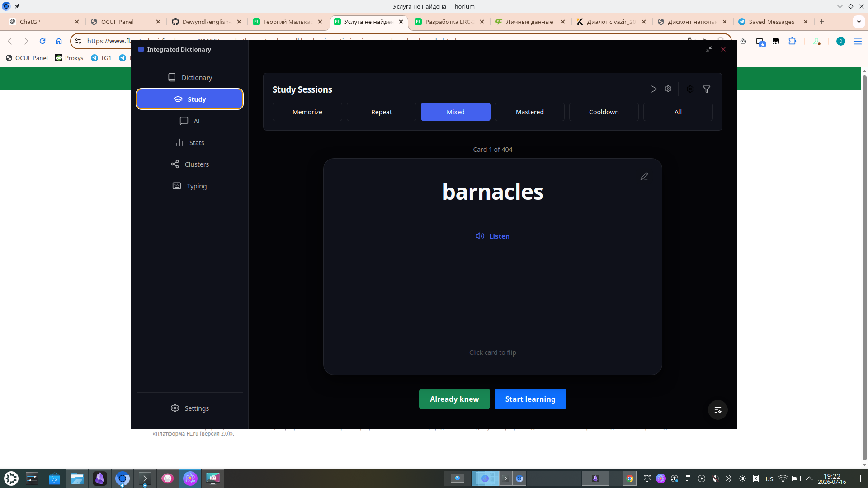Reload the current page

42,41
